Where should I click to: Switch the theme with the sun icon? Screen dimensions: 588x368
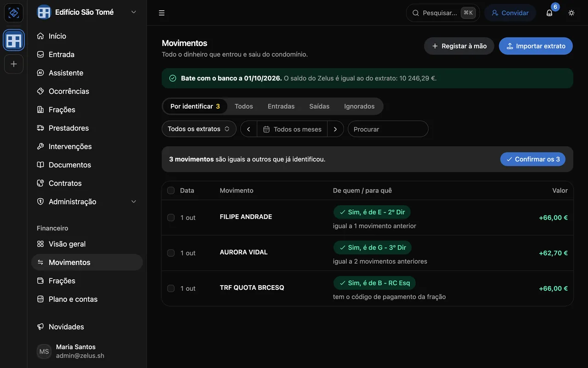[x=571, y=13]
